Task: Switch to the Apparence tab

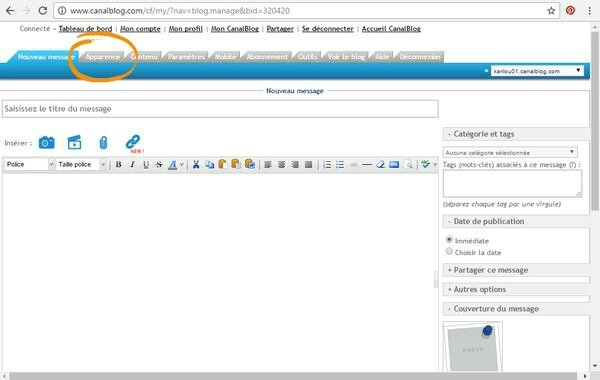Action: coord(103,57)
